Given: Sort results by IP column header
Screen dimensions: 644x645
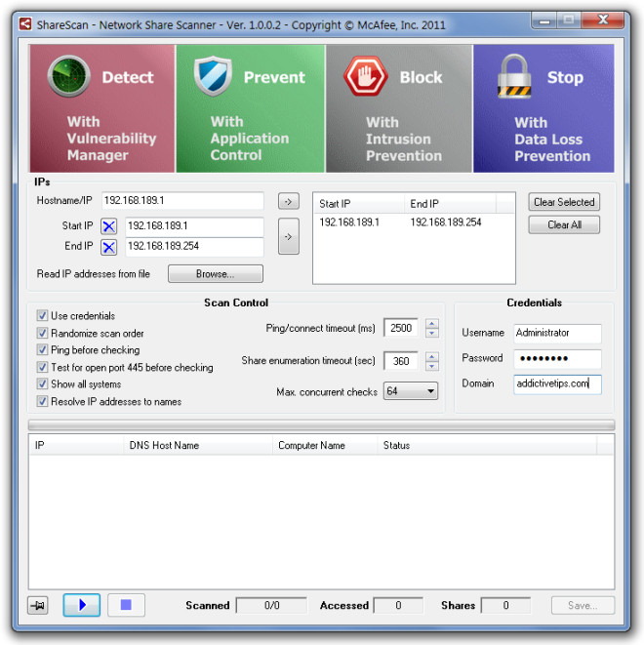Looking at the screenshot, I should point(76,445).
